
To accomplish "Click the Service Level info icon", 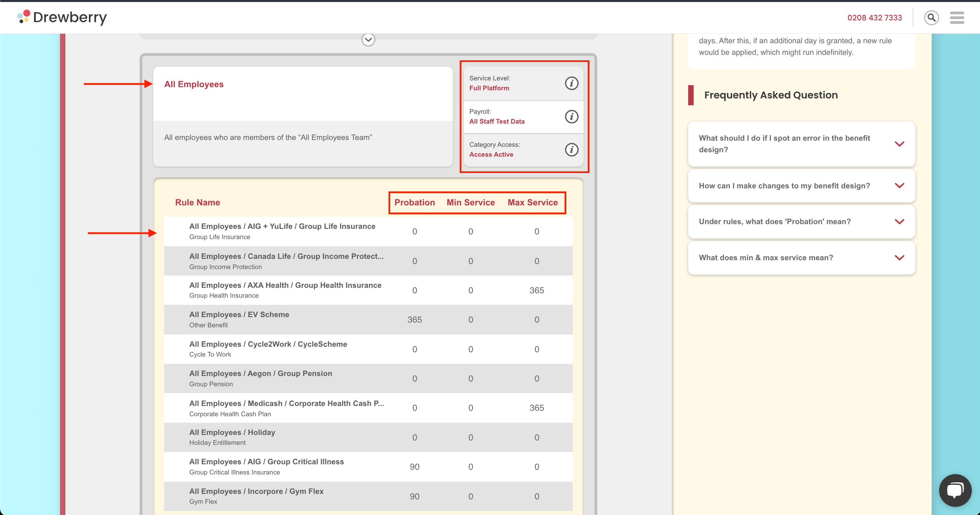I will click(571, 83).
